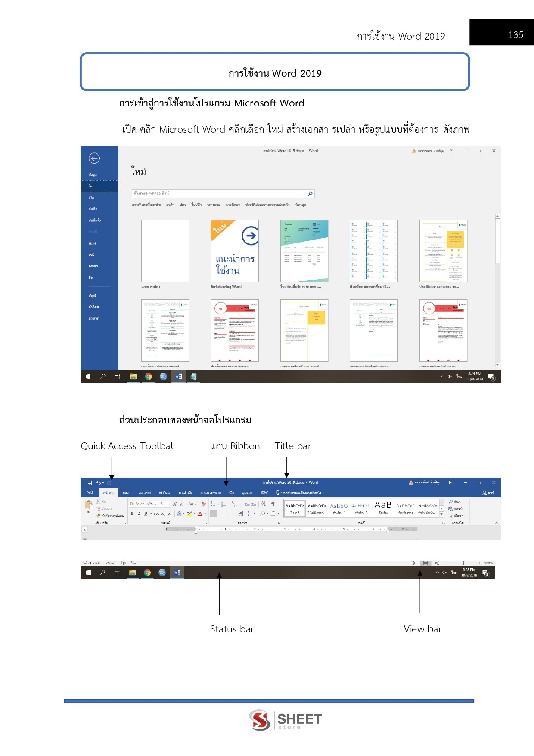The height and width of the screenshot is (756, 534).
Task: Click the Windows Start button under the template gallery
Action: (x=88, y=376)
